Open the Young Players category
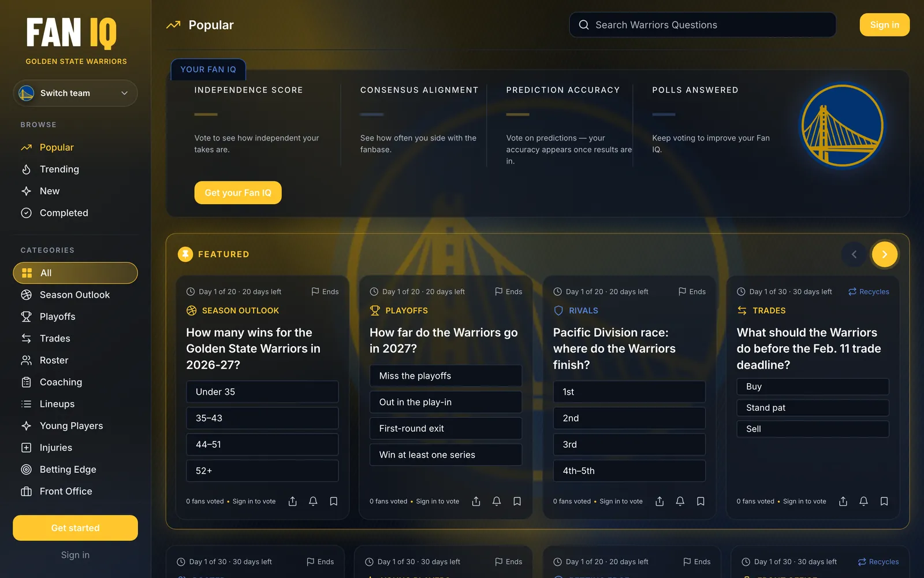 pos(75,426)
